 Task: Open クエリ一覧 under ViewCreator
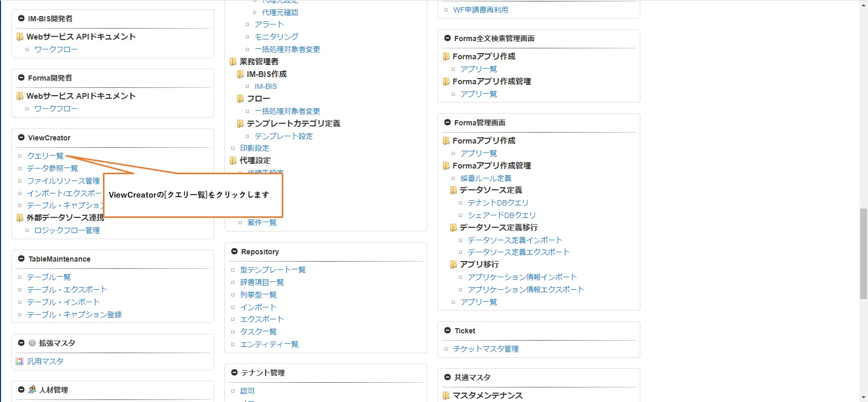45,156
